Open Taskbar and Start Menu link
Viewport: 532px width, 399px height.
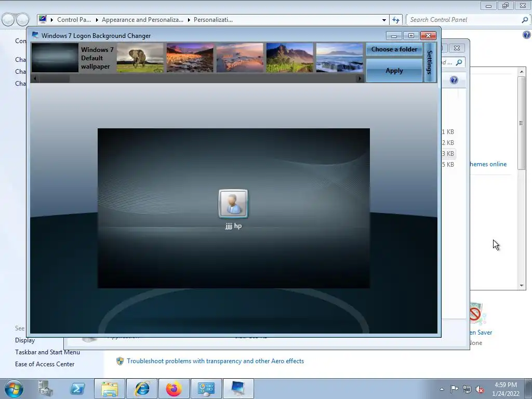pyautogui.click(x=47, y=352)
